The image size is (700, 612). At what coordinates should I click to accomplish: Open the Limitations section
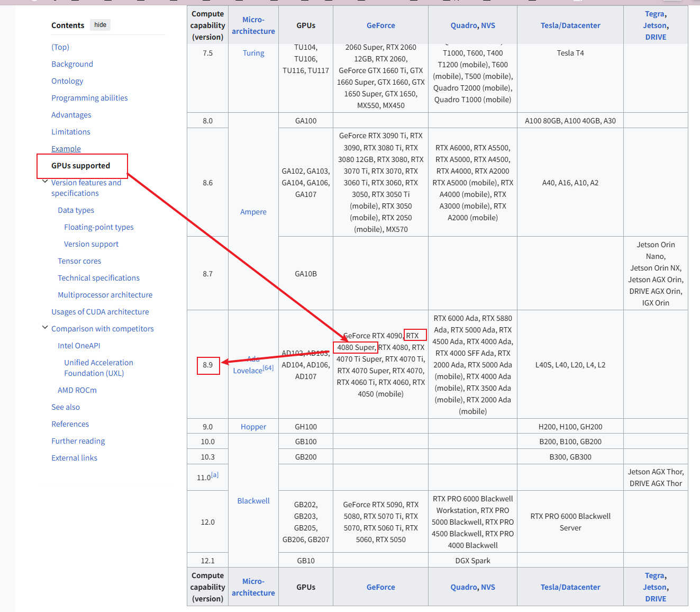click(x=70, y=132)
